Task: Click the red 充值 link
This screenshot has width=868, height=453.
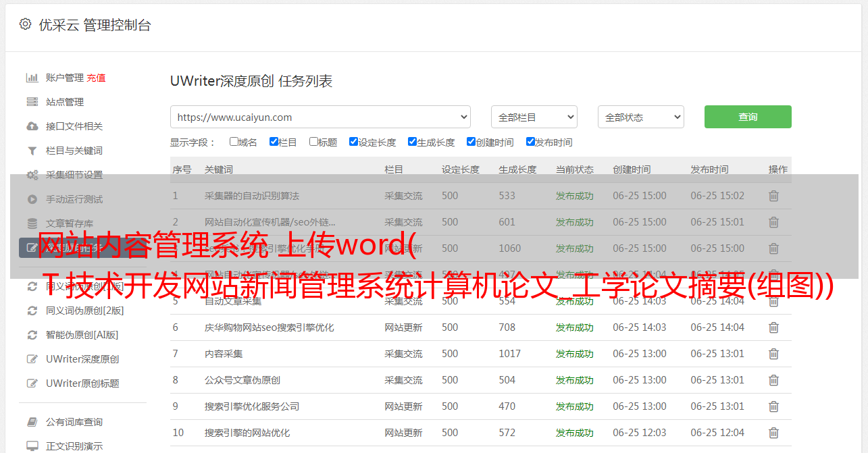Action: 96,78
